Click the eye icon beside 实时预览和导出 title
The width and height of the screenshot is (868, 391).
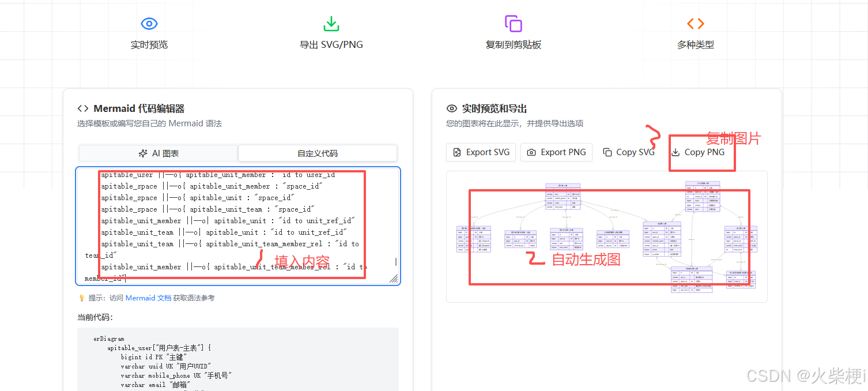click(451, 108)
